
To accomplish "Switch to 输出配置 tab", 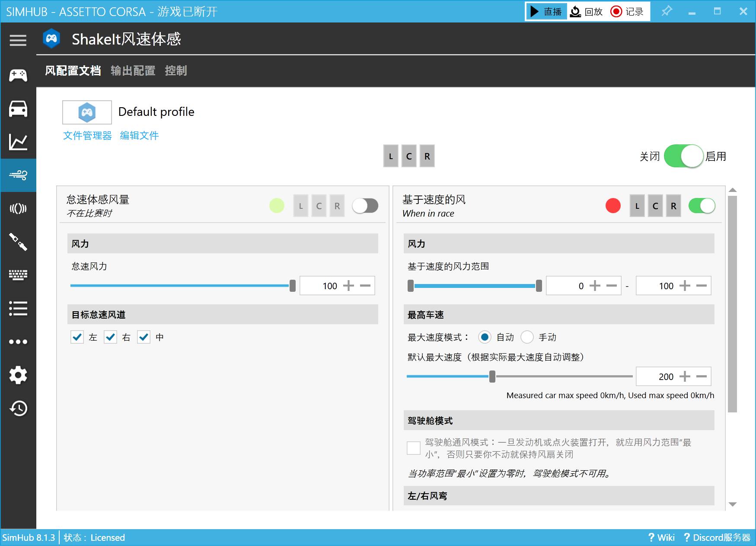I will 133,70.
